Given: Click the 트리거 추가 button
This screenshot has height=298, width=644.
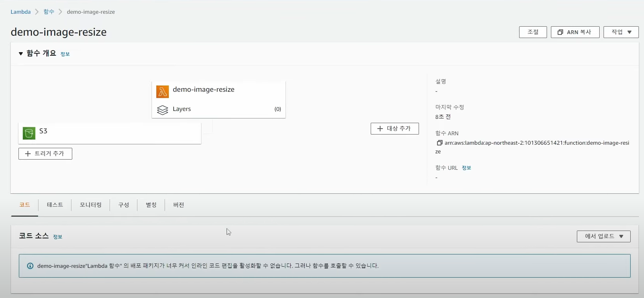Looking at the screenshot, I should pos(45,154).
